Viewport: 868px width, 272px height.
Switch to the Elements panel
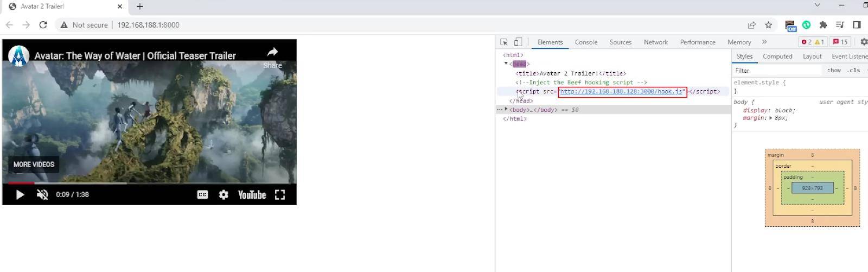(x=550, y=42)
